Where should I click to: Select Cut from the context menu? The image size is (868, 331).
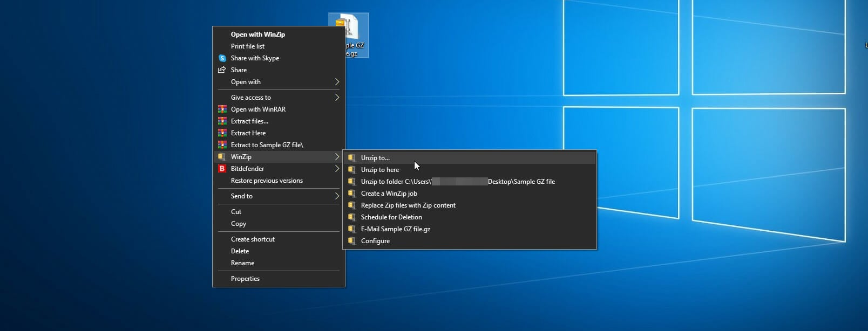pos(279,212)
